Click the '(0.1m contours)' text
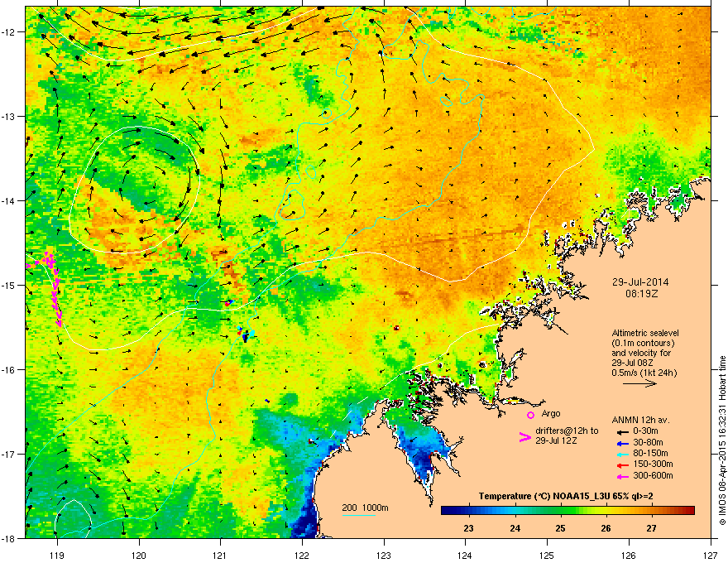This screenshot has height=563, width=728. pos(643,344)
